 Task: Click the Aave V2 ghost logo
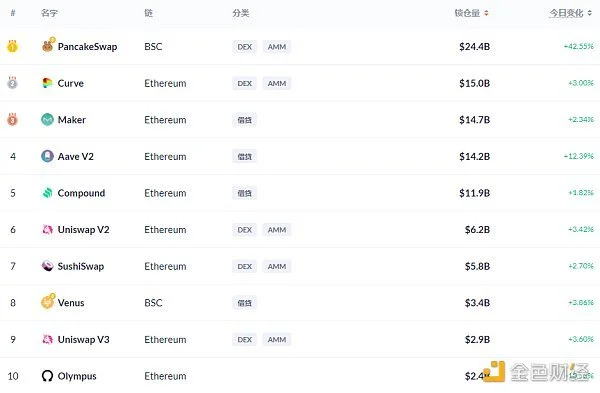click(47, 156)
